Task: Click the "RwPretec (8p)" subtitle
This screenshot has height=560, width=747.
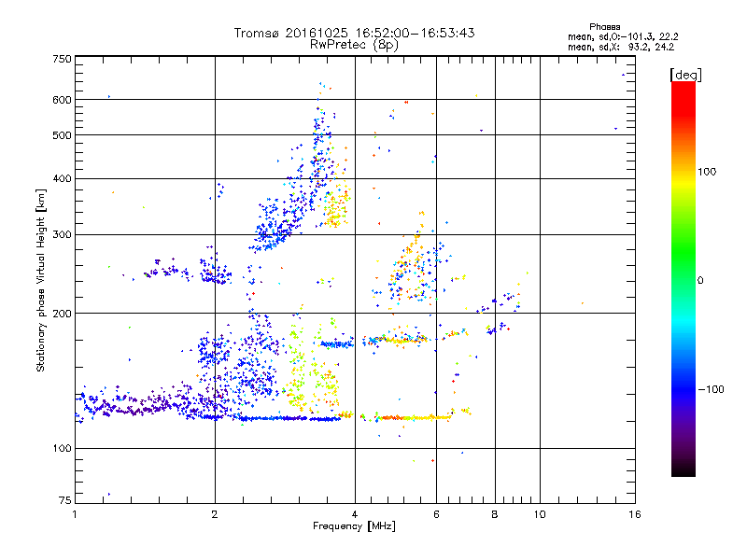Action: (x=354, y=45)
